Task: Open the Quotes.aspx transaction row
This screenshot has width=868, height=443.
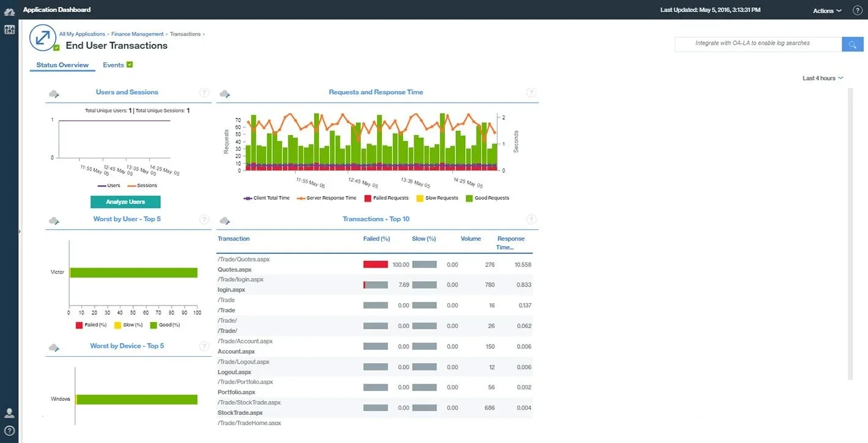Action: click(x=375, y=265)
